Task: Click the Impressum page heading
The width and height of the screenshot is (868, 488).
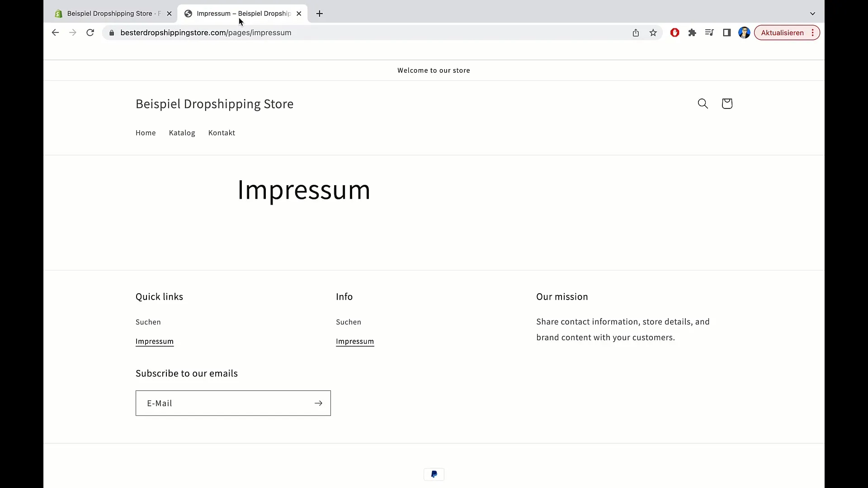Action: pos(304,190)
